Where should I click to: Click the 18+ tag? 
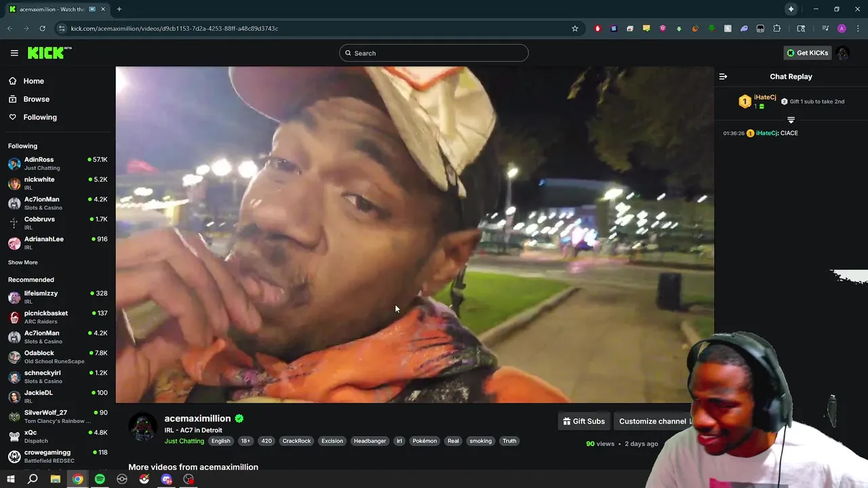pos(245,441)
